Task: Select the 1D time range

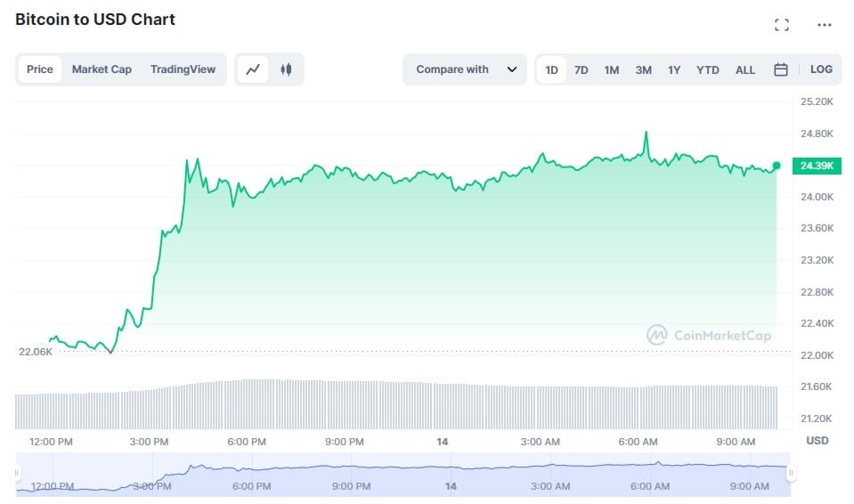Action: [552, 69]
